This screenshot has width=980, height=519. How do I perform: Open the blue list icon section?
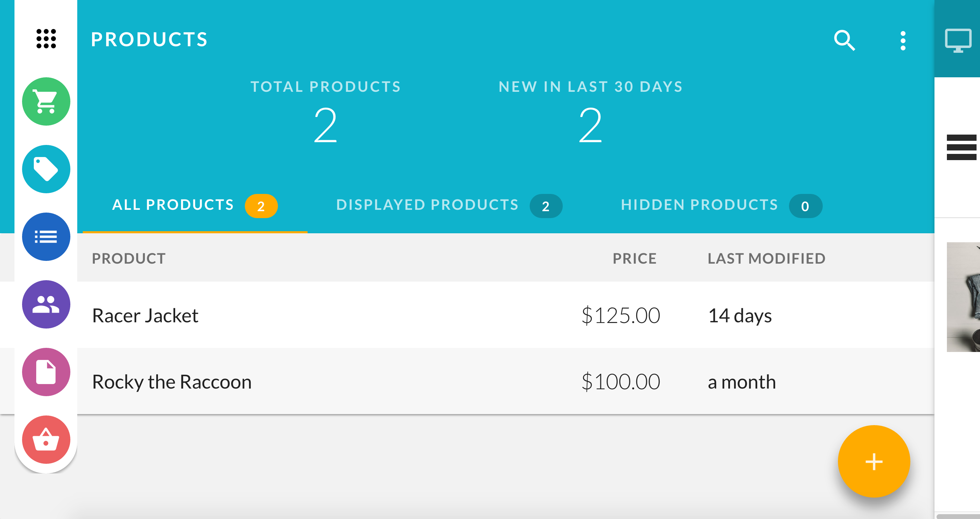[46, 237]
